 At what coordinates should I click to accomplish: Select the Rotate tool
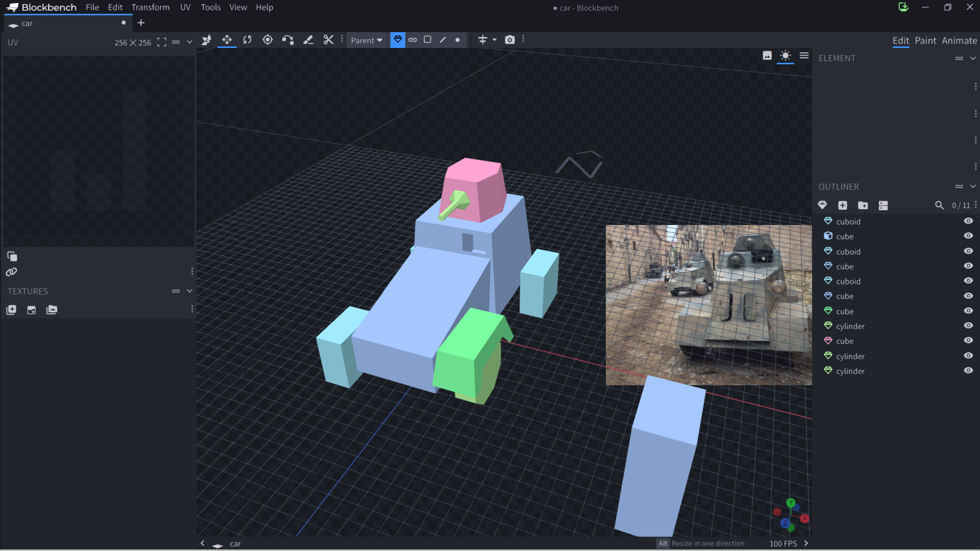coord(248,40)
